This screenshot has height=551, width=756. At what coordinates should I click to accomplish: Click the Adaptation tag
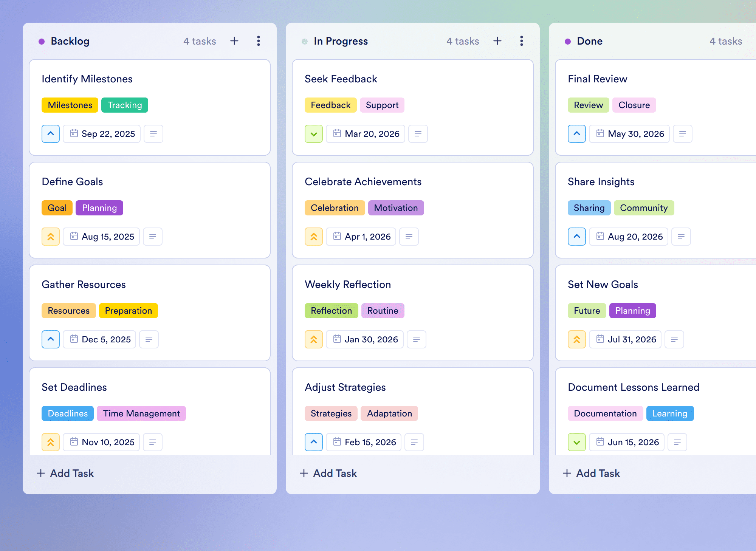point(389,413)
